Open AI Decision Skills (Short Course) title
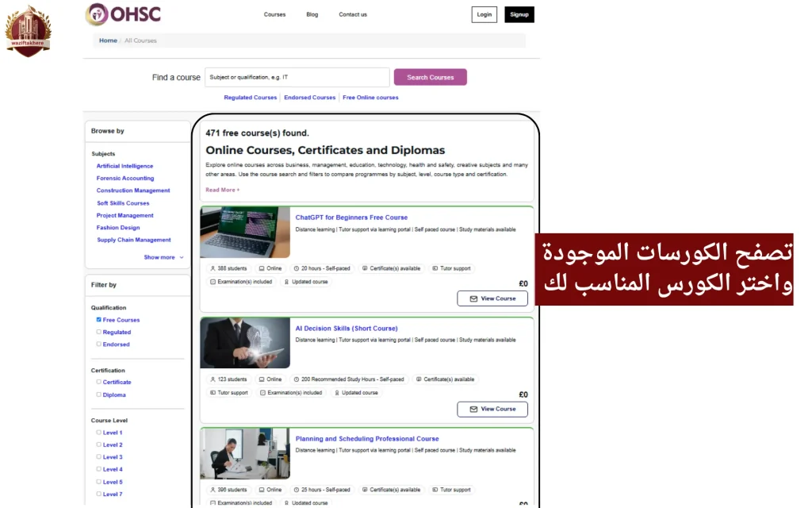Screen dimensions: 812x508 tap(347, 328)
